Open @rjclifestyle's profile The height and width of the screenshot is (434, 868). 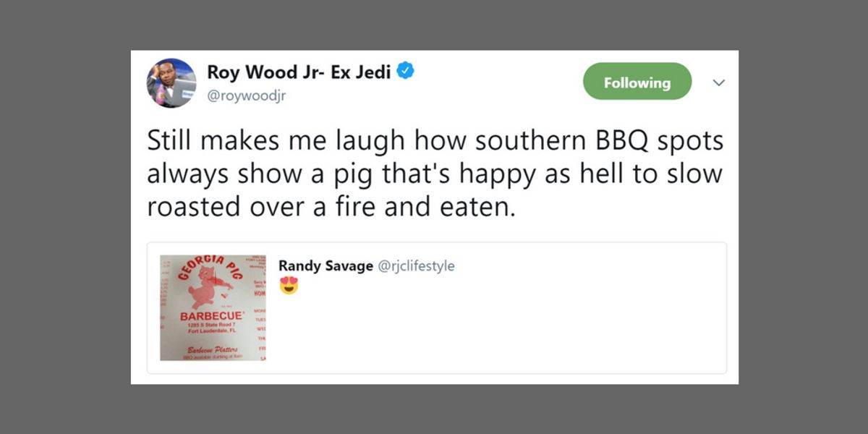tap(418, 265)
